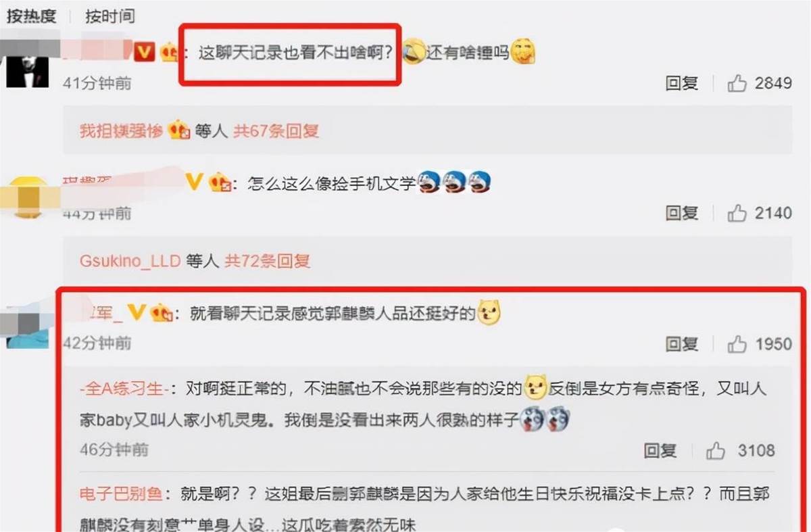Switch to 按时间 sorting tab
This screenshot has width=811, height=532.
[110, 16]
